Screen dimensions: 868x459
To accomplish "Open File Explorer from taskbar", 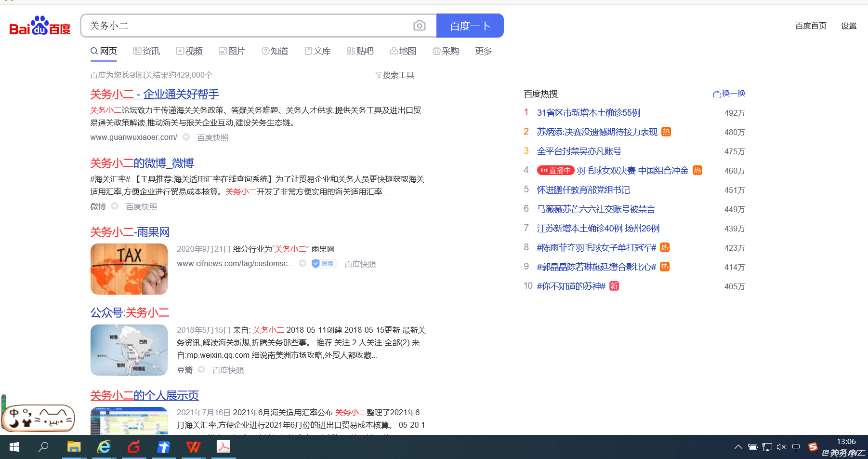I will [x=74, y=447].
